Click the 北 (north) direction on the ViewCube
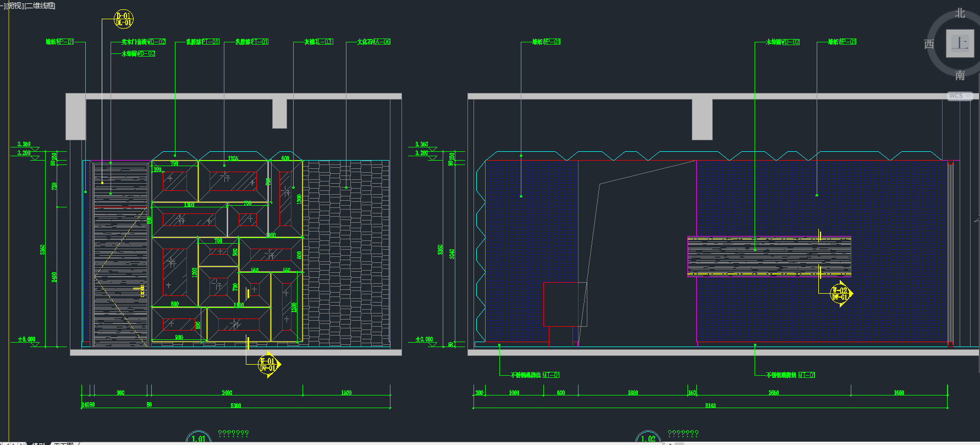Image resolution: width=980 pixels, height=445 pixels. (960, 13)
